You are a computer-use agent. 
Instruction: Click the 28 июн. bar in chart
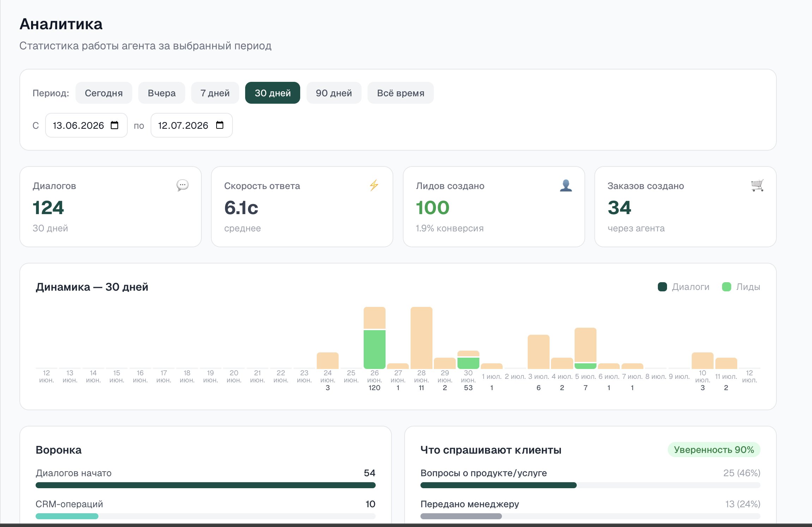[422, 338]
